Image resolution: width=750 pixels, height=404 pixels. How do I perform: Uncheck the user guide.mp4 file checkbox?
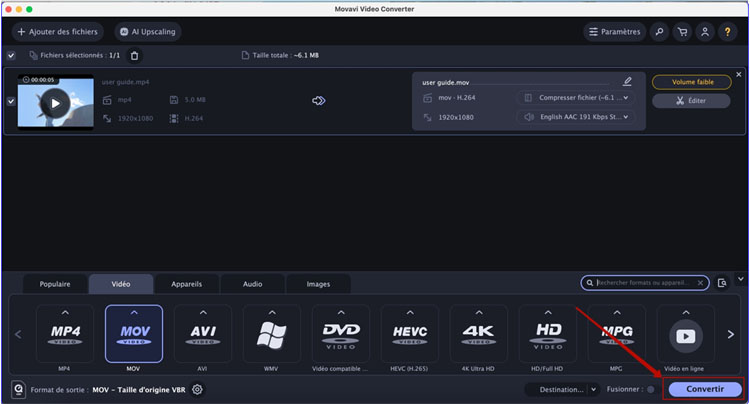[11, 101]
